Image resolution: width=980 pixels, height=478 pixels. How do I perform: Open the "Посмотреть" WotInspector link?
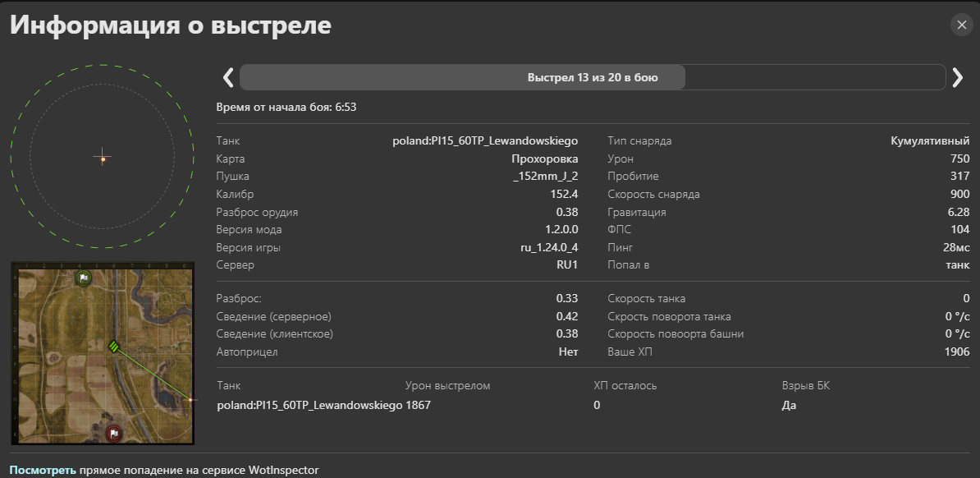pos(43,470)
